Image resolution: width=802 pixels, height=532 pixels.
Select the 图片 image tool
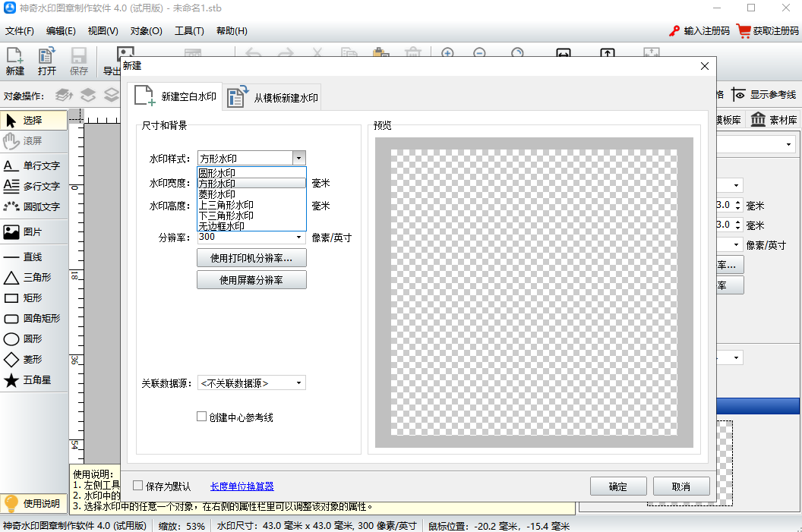click(33, 231)
